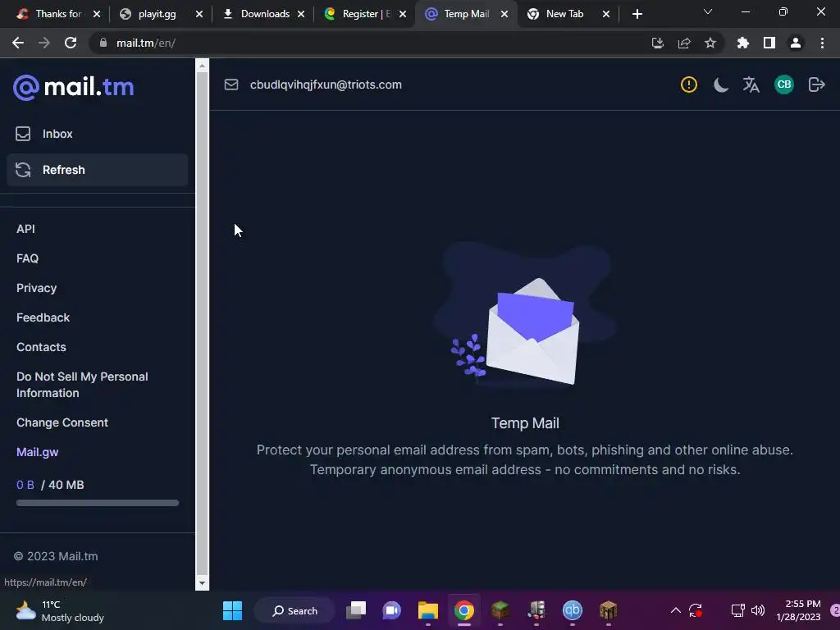840x630 pixels.
Task: Show hidden system tray icons
Action: coord(676,610)
